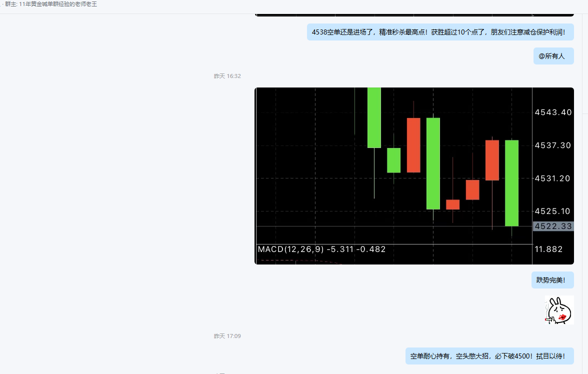Select the message about 必下破4500
This screenshot has height=374, width=588.
pos(489,356)
